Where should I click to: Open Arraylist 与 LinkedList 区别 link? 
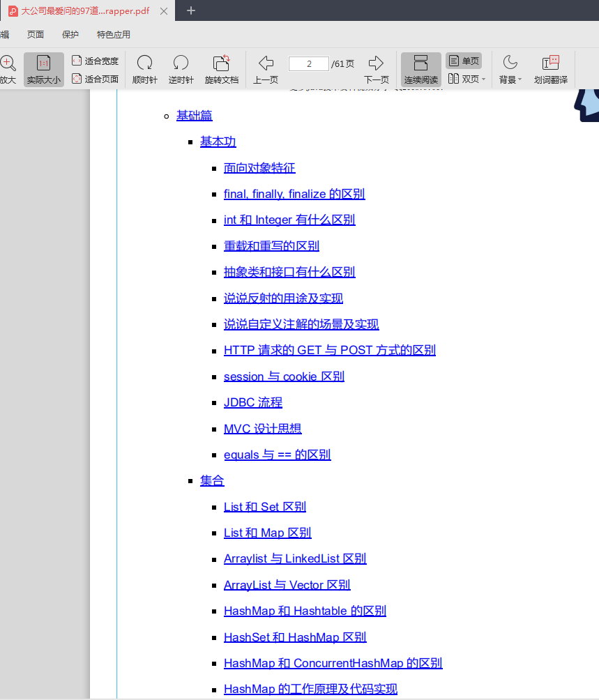pos(295,558)
